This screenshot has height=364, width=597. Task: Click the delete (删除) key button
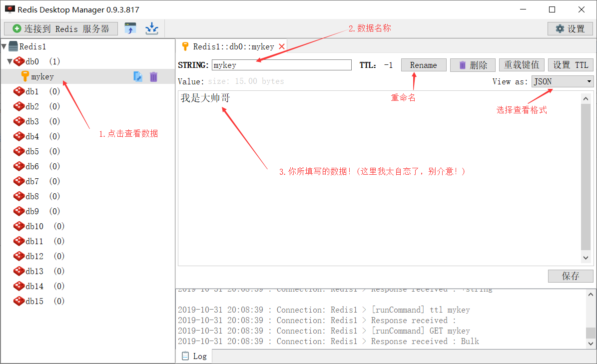(473, 65)
